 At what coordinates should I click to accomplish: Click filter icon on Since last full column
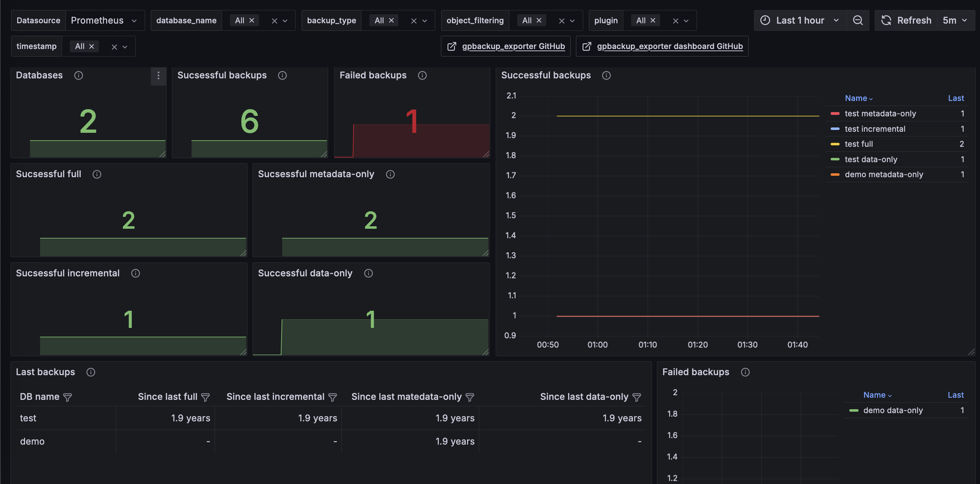(x=206, y=397)
